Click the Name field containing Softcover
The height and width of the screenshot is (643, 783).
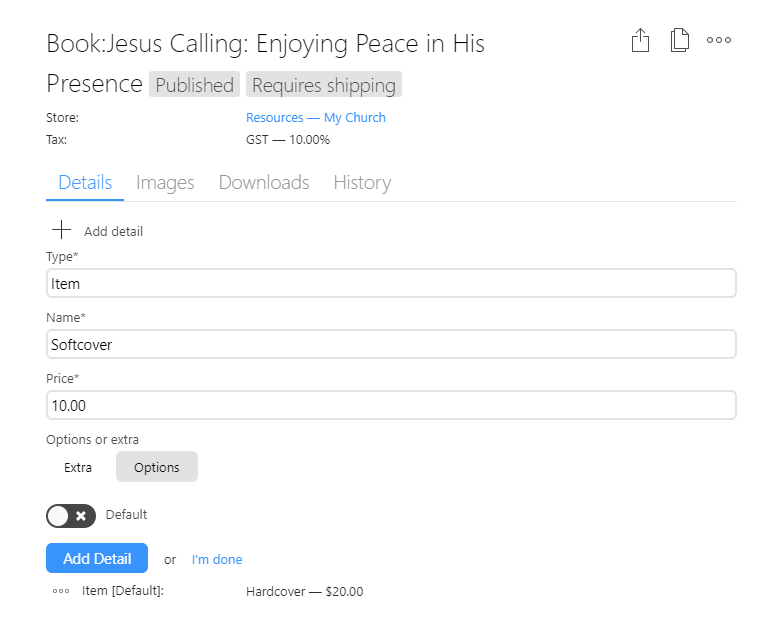[391, 344]
